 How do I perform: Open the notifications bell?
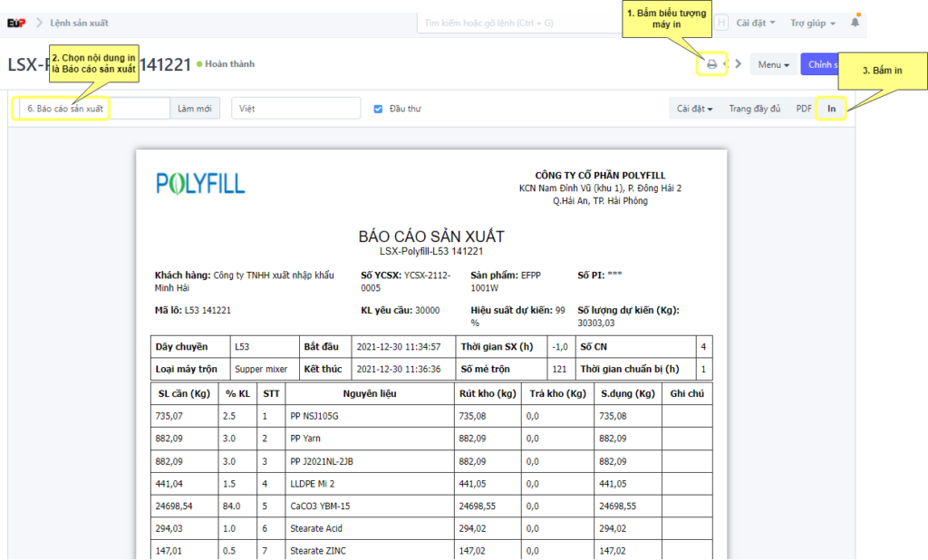pos(855,23)
